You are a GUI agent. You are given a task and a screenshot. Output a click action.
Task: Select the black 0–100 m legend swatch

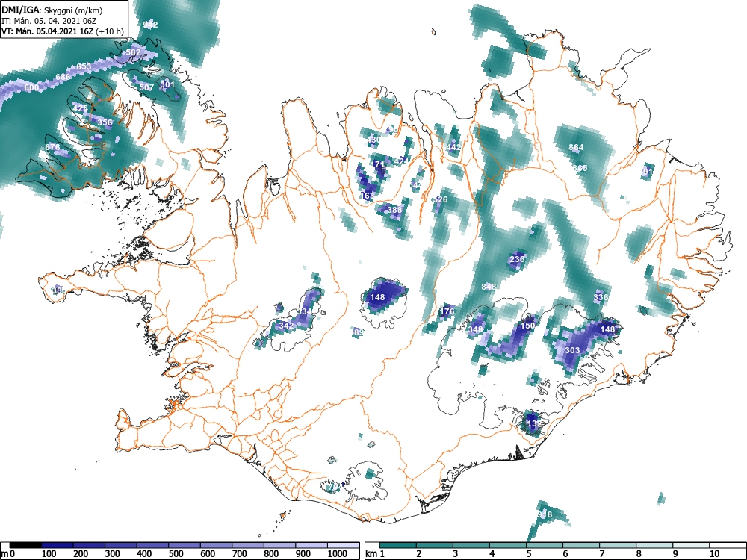click(25, 545)
